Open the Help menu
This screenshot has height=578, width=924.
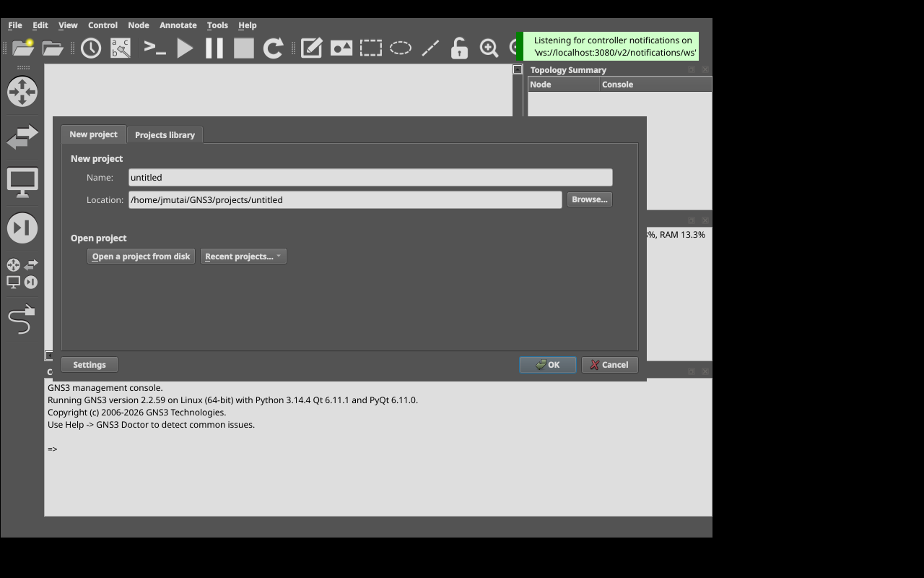click(x=248, y=25)
